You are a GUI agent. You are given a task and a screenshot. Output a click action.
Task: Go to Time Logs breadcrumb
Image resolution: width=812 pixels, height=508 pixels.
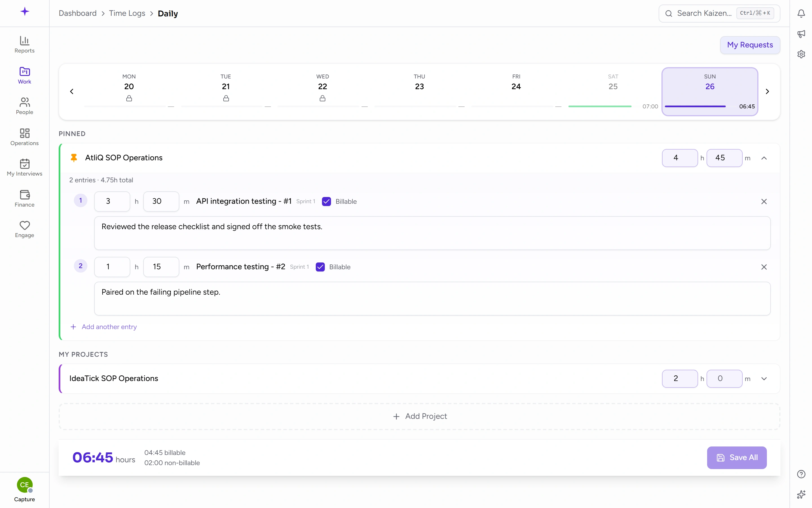click(x=127, y=14)
